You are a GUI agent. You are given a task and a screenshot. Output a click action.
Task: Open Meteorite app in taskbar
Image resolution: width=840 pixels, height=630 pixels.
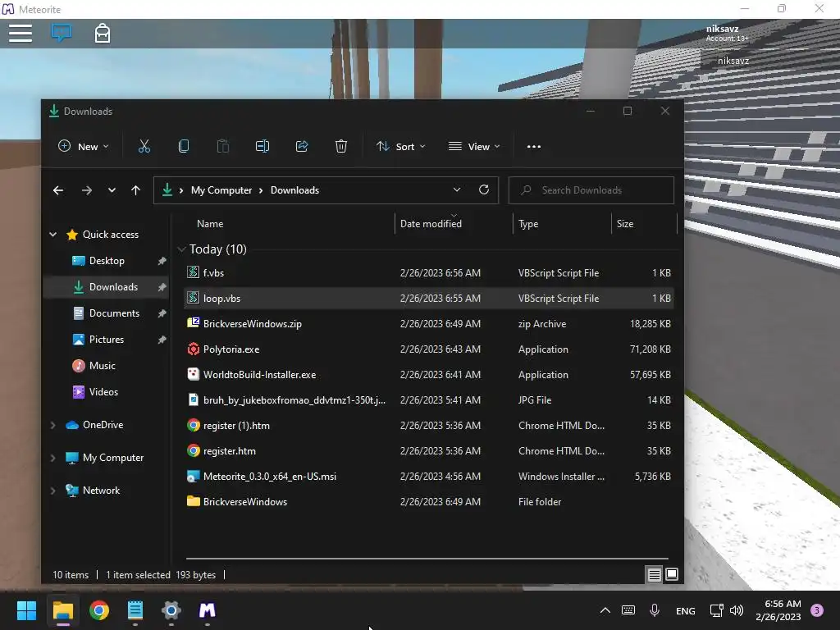(208, 610)
